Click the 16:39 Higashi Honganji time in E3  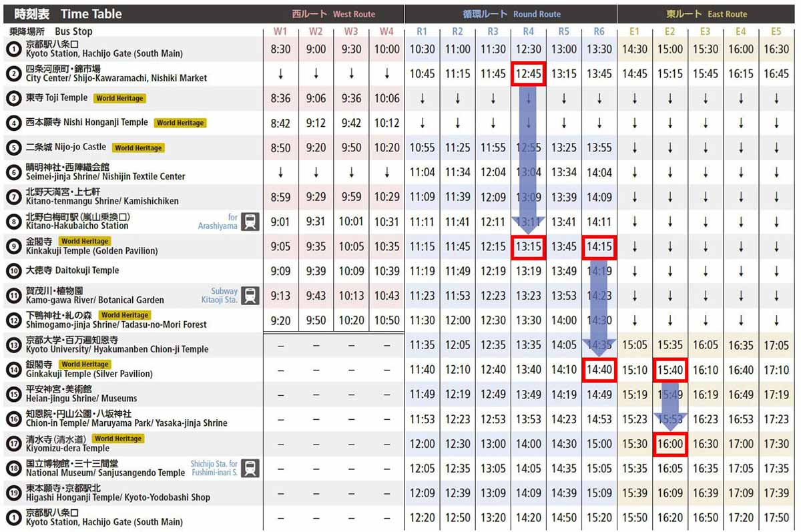click(705, 493)
